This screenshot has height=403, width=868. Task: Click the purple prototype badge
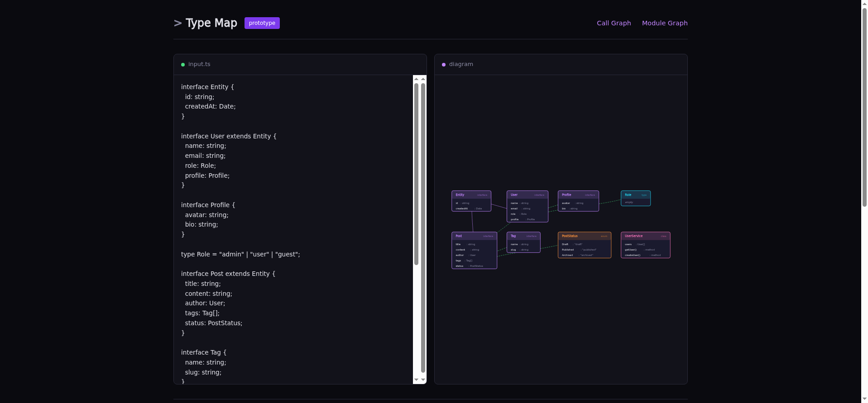coord(262,23)
